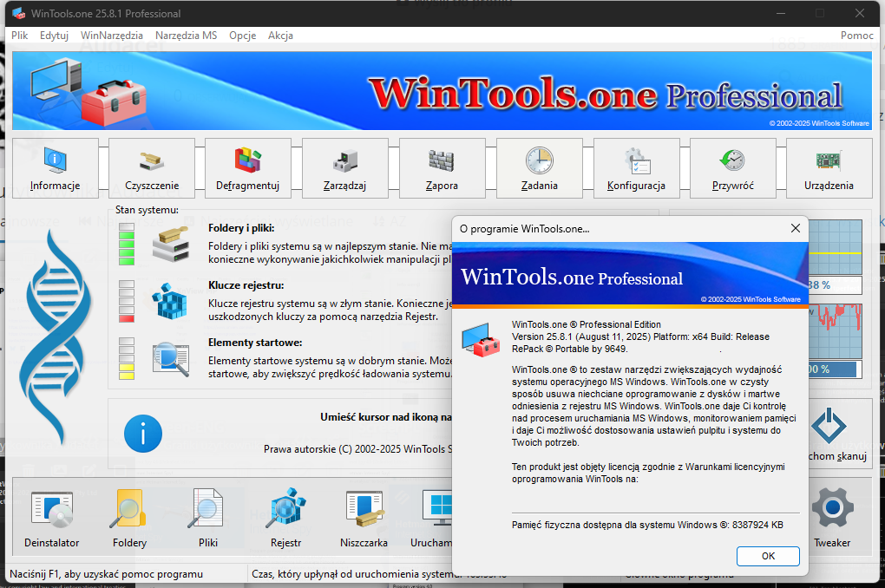Confirm the About dialog with OK
885x588 pixels.
coord(768,556)
